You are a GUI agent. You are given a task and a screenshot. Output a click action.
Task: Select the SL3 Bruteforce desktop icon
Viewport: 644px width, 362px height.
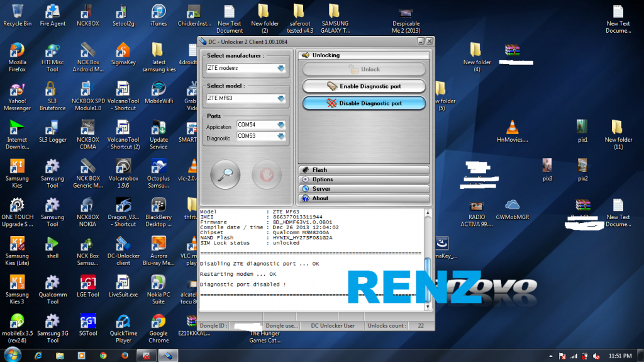click(x=53, y=96)
